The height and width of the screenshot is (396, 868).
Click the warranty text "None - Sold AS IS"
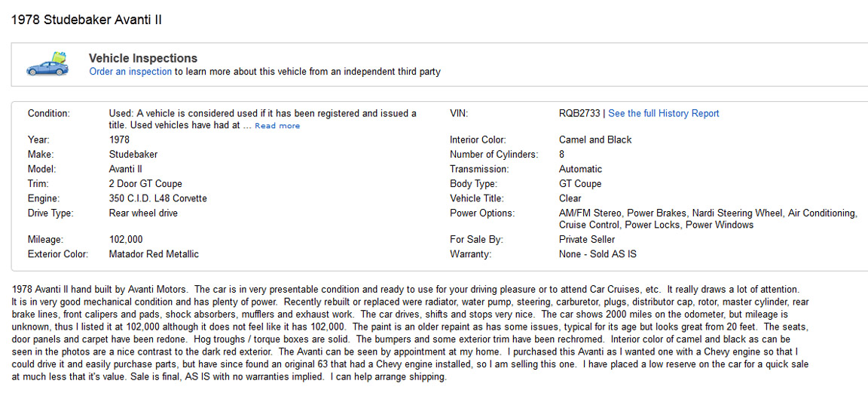coord(598,254)
